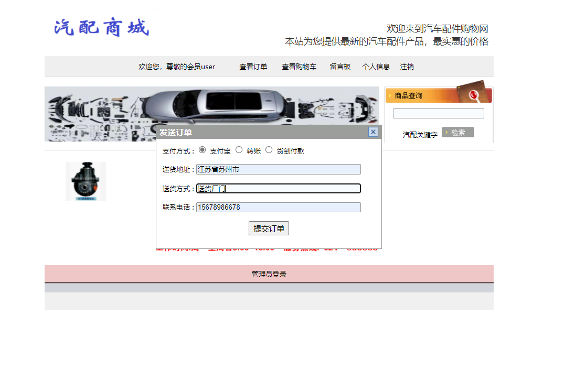
Task: Click the 管理员登录 admin login bar
Action: pos(269,274)
